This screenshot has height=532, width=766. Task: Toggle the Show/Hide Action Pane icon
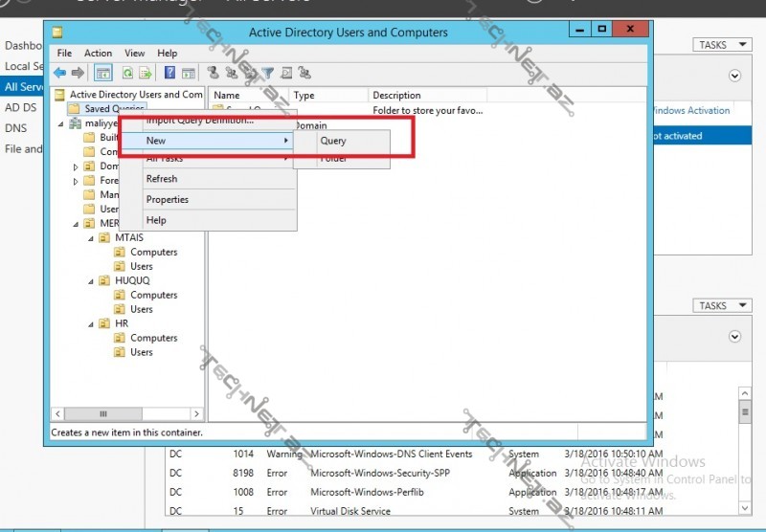click(x=189, y=74)
